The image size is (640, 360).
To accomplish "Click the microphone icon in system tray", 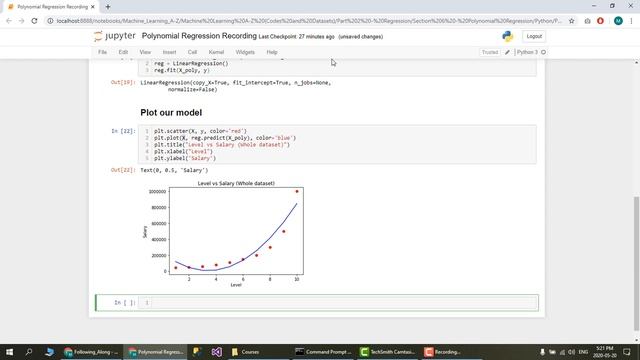I will tap(542, 352).
